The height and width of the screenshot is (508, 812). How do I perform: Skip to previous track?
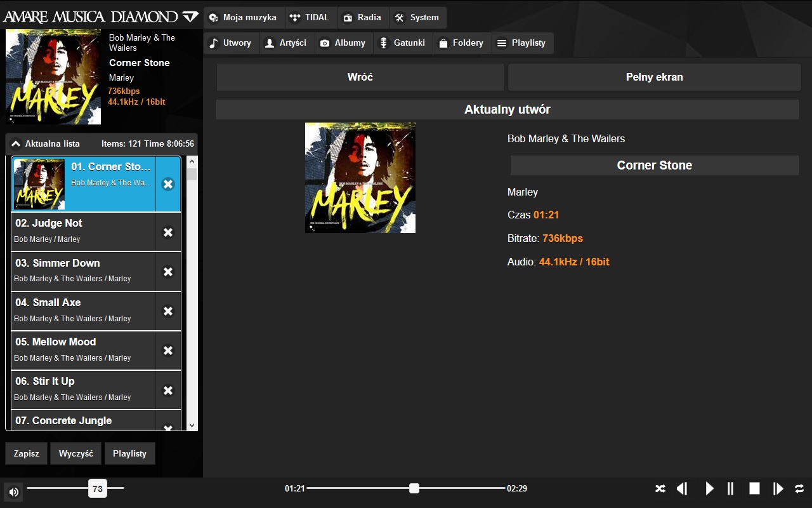682,488
